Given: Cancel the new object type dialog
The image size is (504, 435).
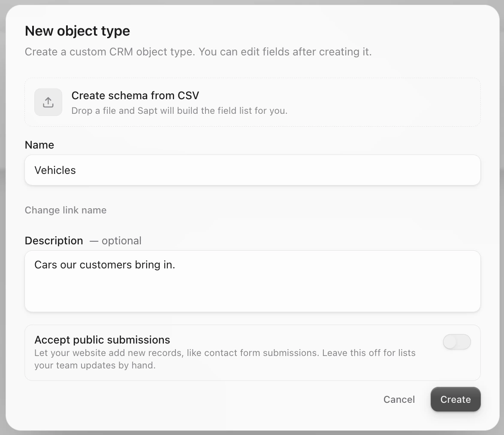Looking at the screenshot, I should point(399,399).
